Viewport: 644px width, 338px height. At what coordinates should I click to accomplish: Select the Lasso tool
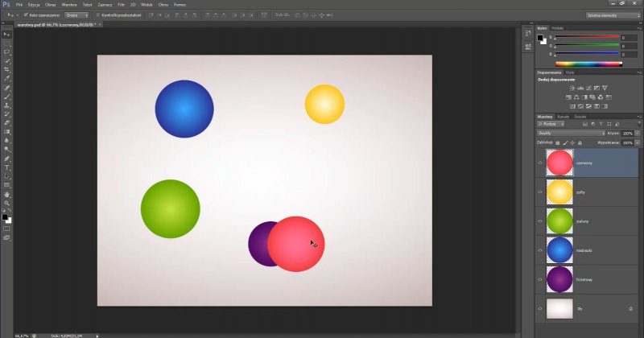click(x=7, y=52)
